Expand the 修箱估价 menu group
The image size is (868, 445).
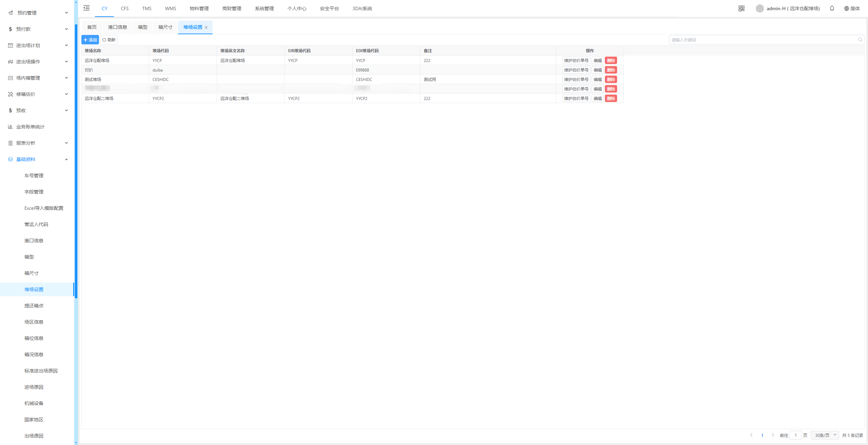[x=37, y=94]
